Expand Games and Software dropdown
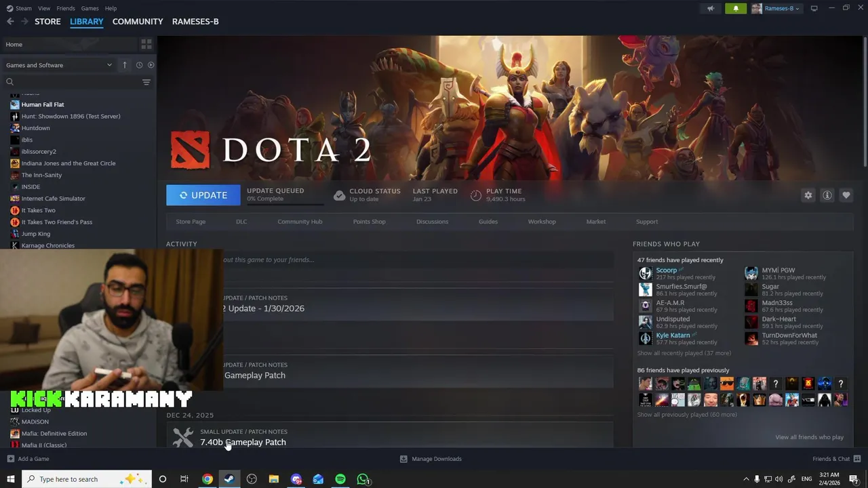The width and height of the screenshot is (868, 488). [59, 65]
